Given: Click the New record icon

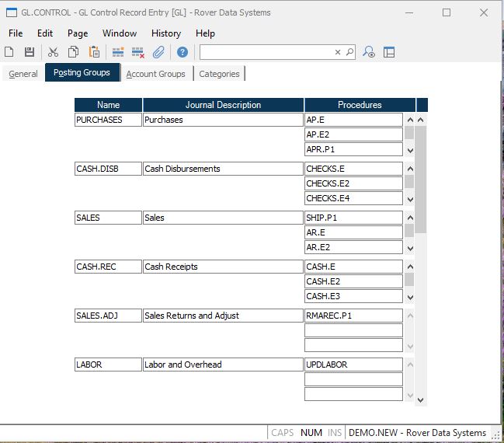Looking at the screenshot, I should (x=9, y=52).
